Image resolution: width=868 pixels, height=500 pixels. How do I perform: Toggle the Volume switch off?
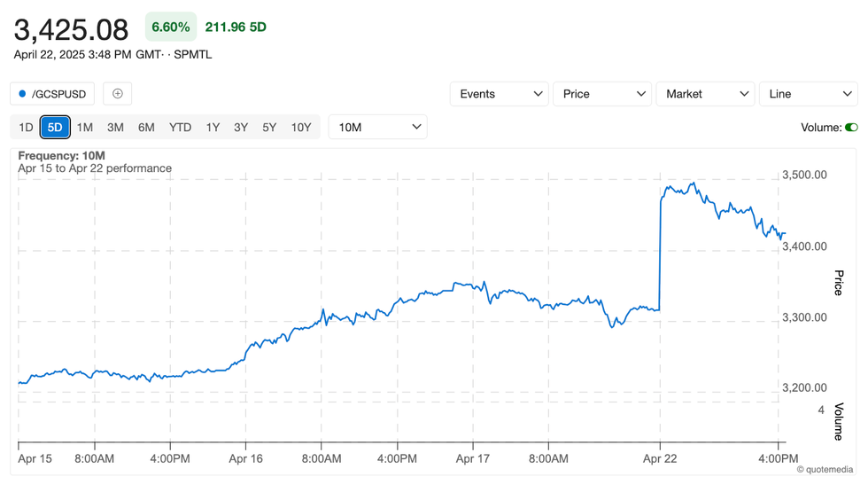851,128
